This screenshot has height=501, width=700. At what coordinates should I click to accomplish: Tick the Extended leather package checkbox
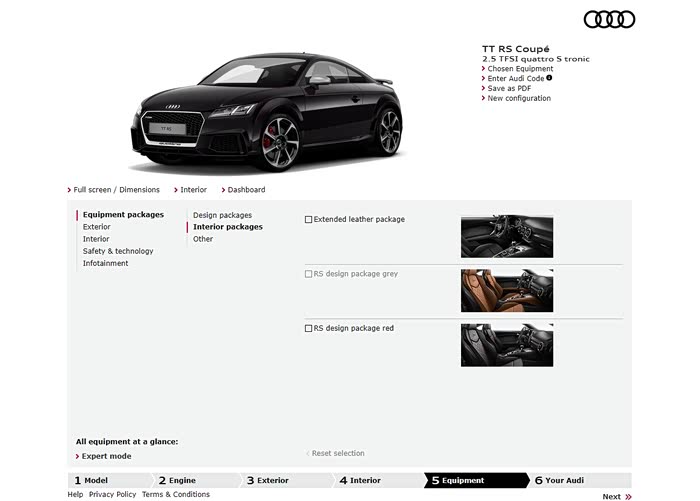click(308, 219)
